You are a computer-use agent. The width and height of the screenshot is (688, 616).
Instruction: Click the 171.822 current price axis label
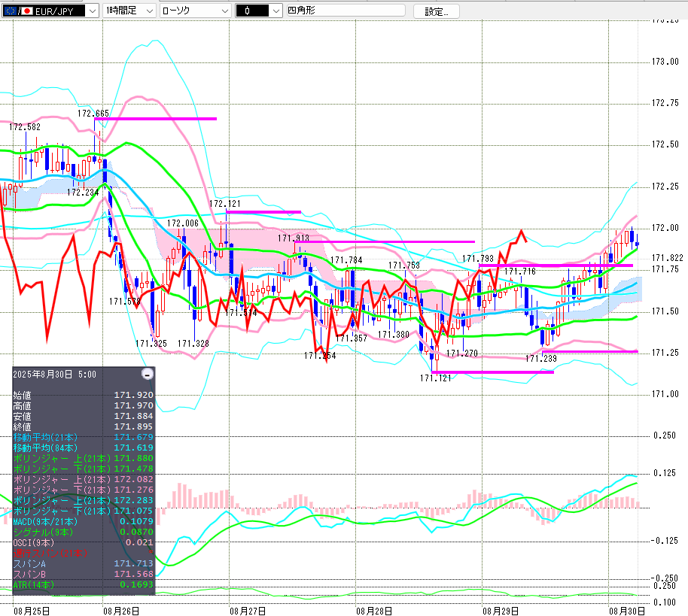coord(668,258)
